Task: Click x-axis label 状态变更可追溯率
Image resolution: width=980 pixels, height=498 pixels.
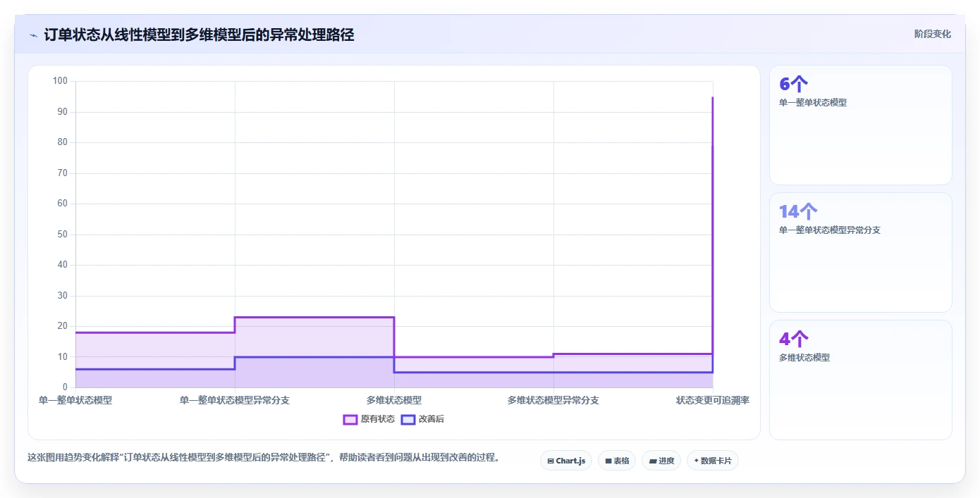Action: click(713, 400)
